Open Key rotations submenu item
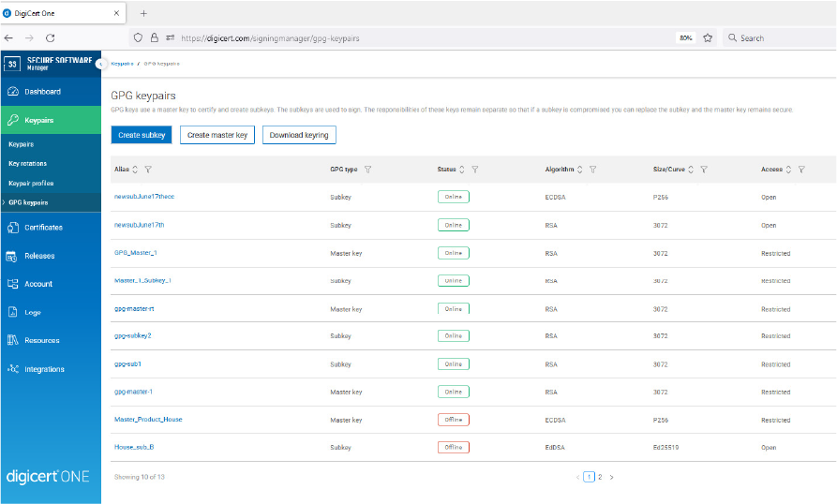The height and width of the screenshot is (504, 837). click(27, 164)
